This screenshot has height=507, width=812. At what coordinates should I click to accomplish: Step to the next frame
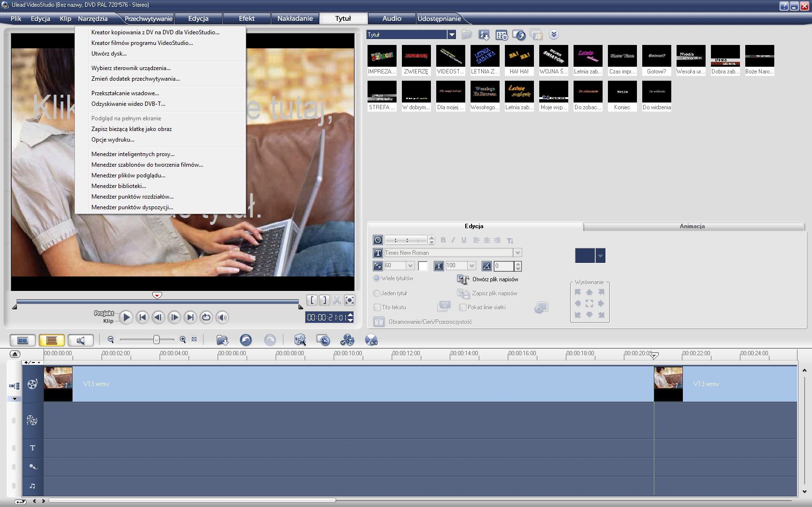[174, 317]
